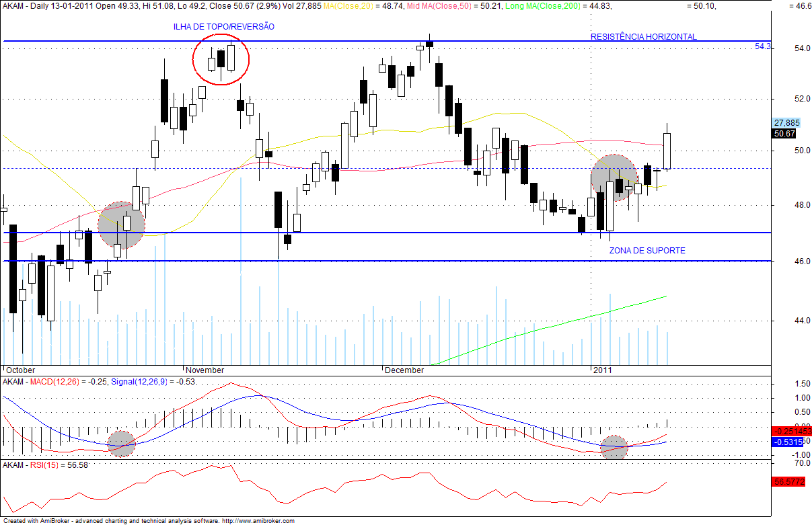Viewport: 812px width, 525px height.
Task: Select the October date axis marker
Action: (x=20, y=370)
